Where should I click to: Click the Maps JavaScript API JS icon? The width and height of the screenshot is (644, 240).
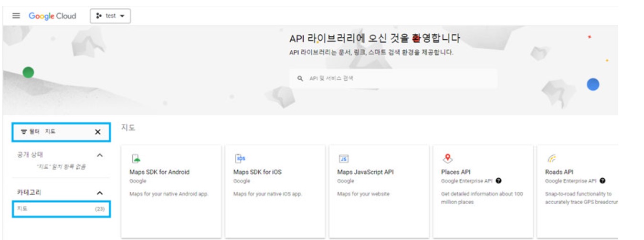pyautogui.click(x=344, y=159)
